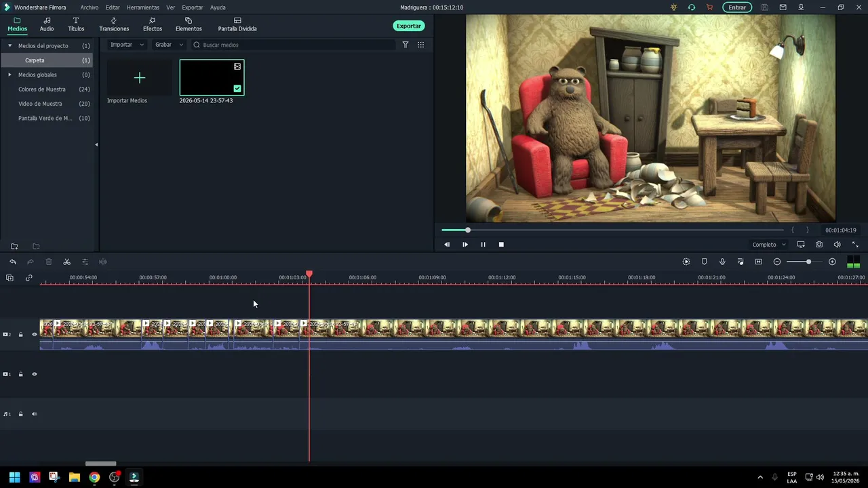
Task: Switch media to grid view icon
Action: (x=420, y=45)
